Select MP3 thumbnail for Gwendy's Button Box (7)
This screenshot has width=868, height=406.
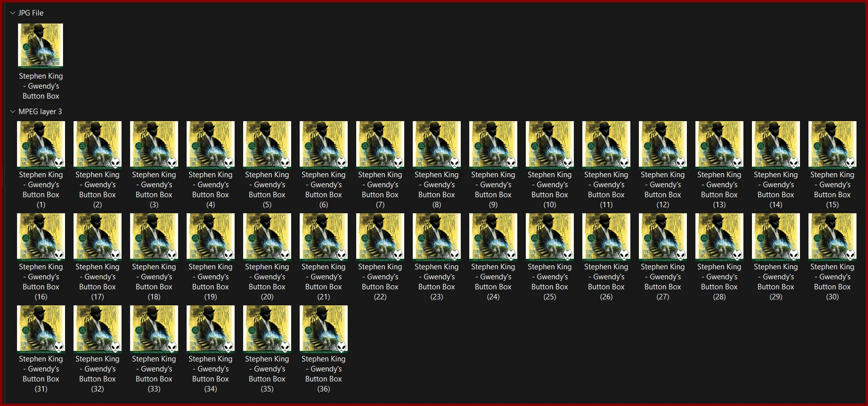[380, 144]
